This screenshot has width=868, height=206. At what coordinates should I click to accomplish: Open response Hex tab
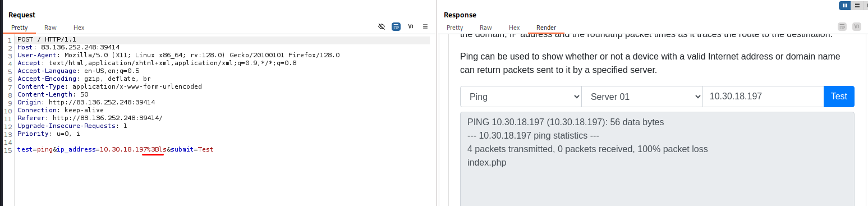[x=514, y=28]
